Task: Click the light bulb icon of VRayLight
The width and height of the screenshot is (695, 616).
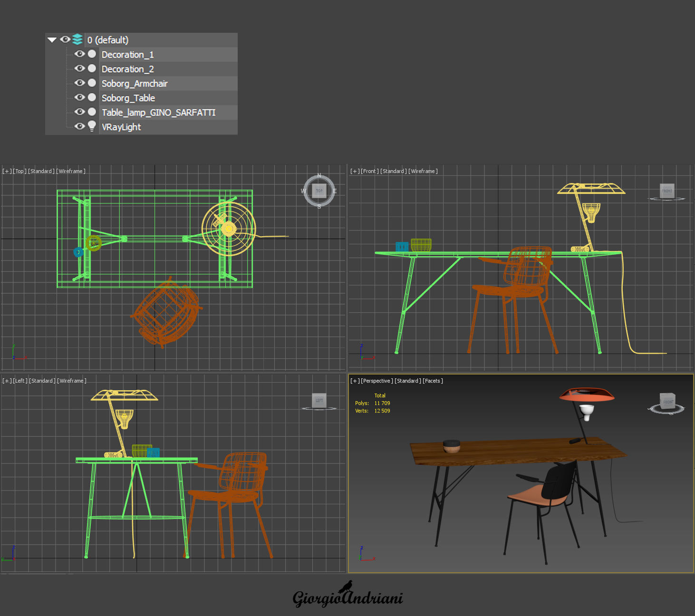Action: pos(92,126)
